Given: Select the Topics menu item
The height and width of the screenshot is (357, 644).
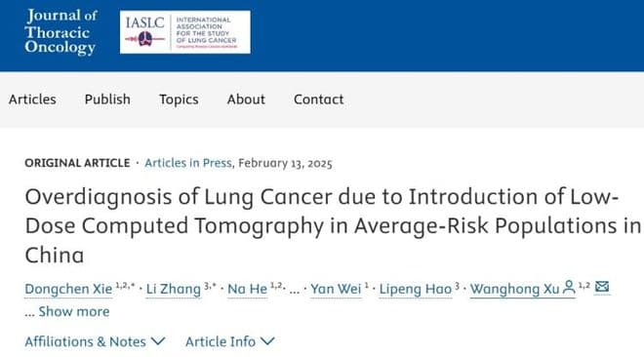Looking at the screenshot, I should point(179,99).
